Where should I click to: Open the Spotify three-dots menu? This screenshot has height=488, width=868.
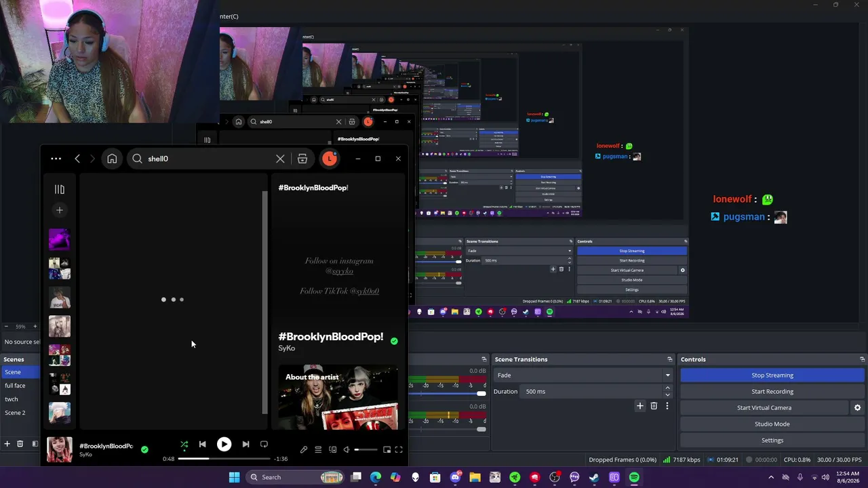coord(56,159)
